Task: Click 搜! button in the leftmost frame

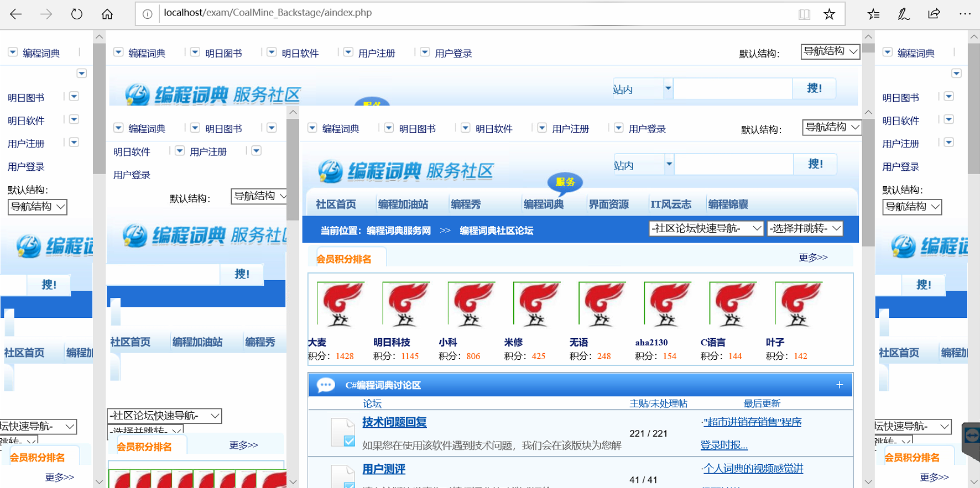Action: click(x=49, y=285)
